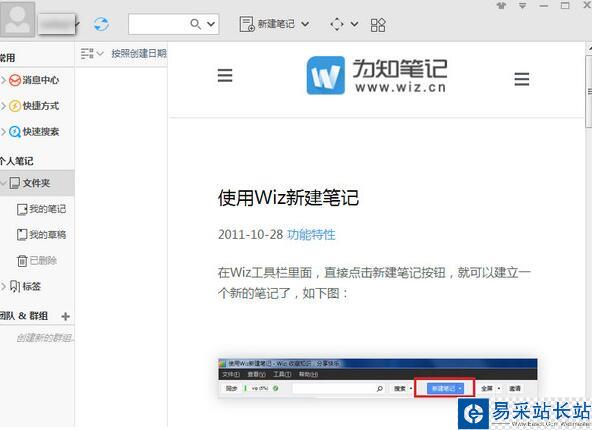Open the 我的笔记 folder

click(x=42, y=209)
